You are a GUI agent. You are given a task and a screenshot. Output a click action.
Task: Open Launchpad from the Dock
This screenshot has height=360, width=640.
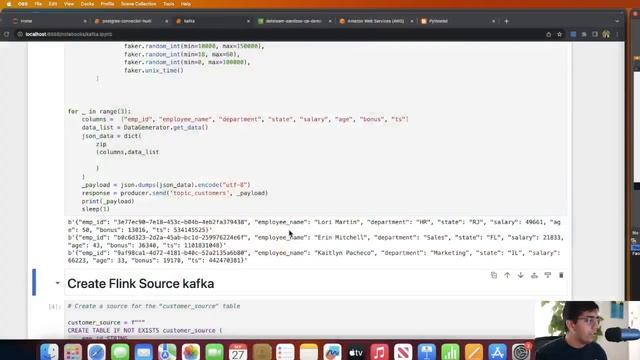(x=73, y=352)
